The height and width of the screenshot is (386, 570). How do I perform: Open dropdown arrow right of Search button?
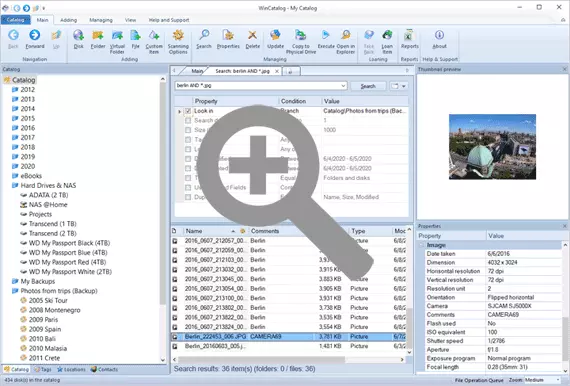(x=403, y=86)
